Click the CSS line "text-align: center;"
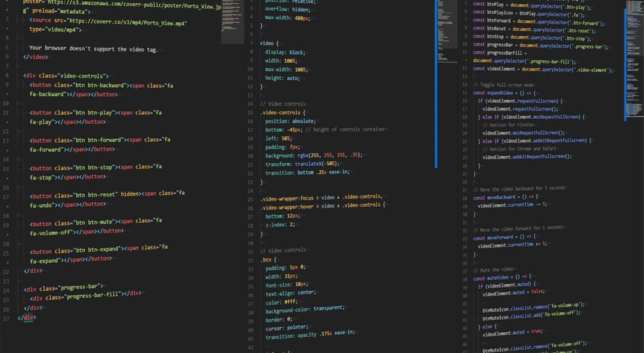The width and height of the screenshot is (644, 353). [291, 293]
